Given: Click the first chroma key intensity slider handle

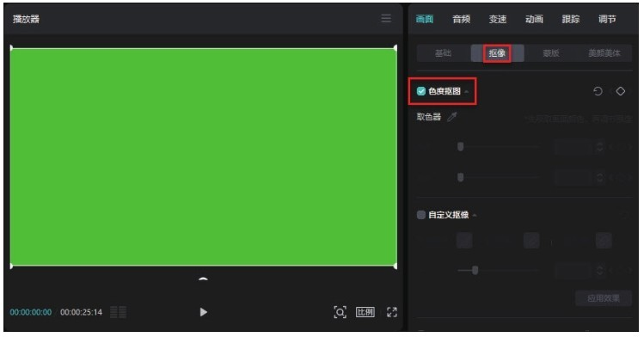Looking at the screenshot, I should click(x=460, y=146).
